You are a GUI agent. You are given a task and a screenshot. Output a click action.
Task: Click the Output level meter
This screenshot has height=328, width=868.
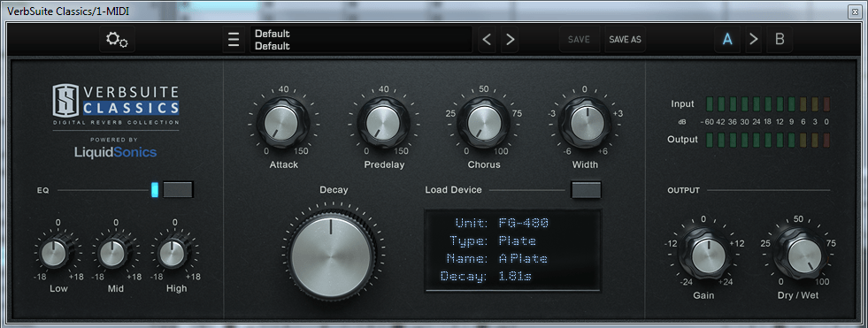click(769, 140)
